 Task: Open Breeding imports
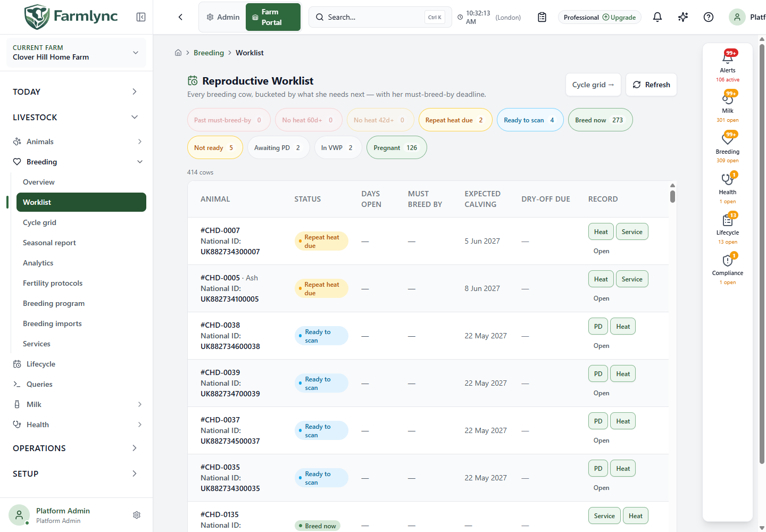[81, 323]
